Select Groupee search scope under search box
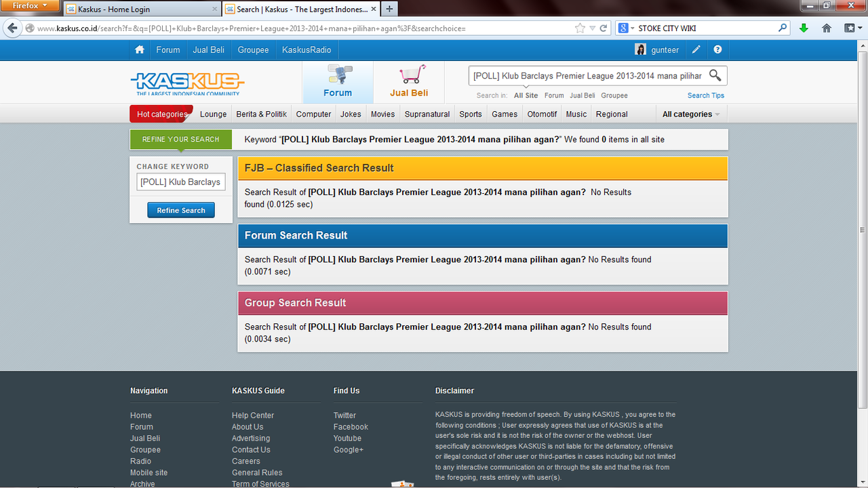The height and width of the screenshot is (488, 868). 614,96
